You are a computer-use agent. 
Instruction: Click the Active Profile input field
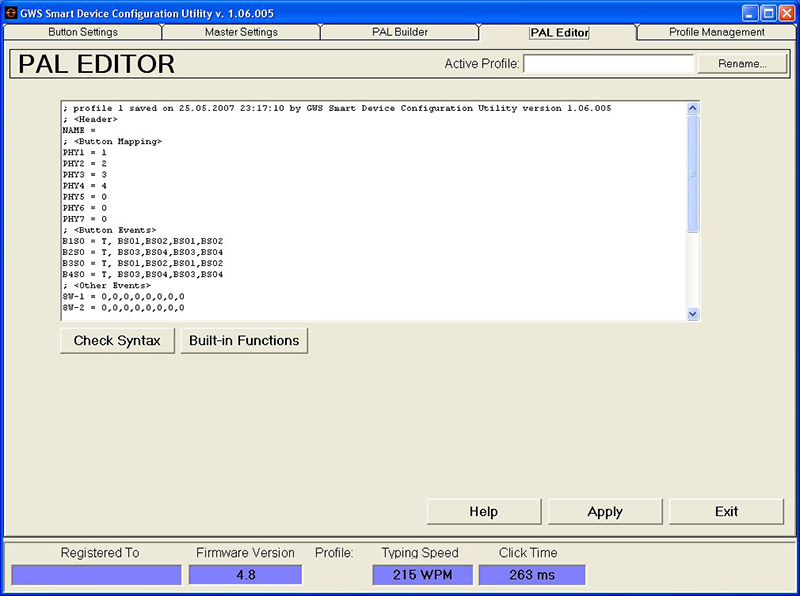coord(609,64)
